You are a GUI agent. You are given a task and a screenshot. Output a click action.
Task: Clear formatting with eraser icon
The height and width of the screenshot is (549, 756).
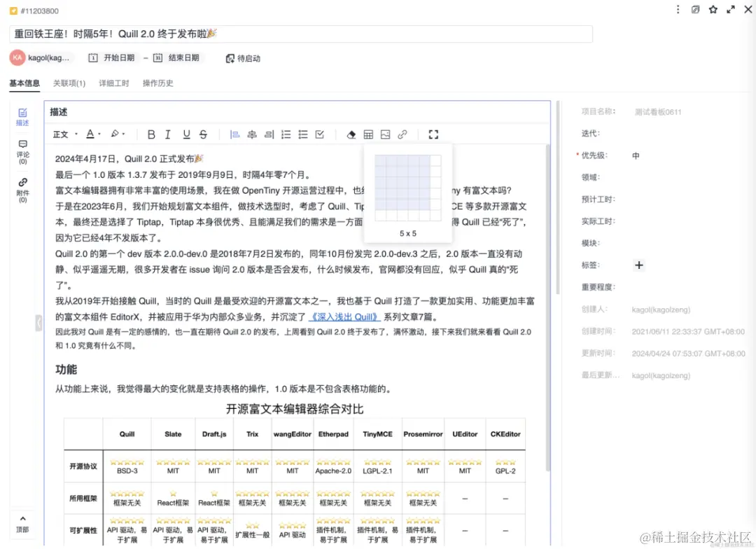click(351, 134)
